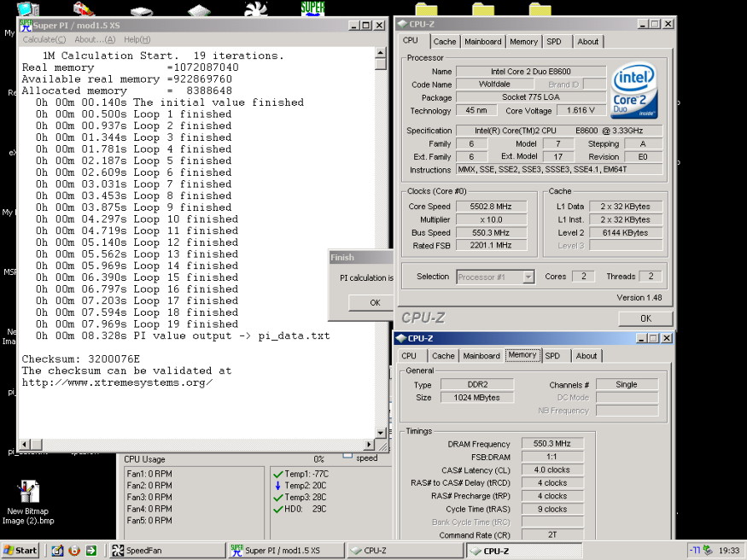Switch to Memory tab in upper CPU-Z window
This screenshot has width=747, height=560.
click(523, 42)
